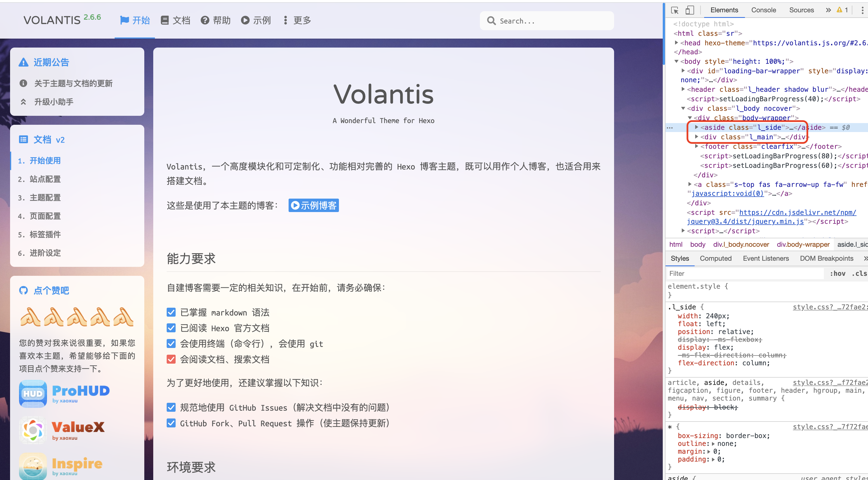Viewport: 868px width, 480px height.
Task: Click the ValueX app icon
Action: tap(33, 430)
